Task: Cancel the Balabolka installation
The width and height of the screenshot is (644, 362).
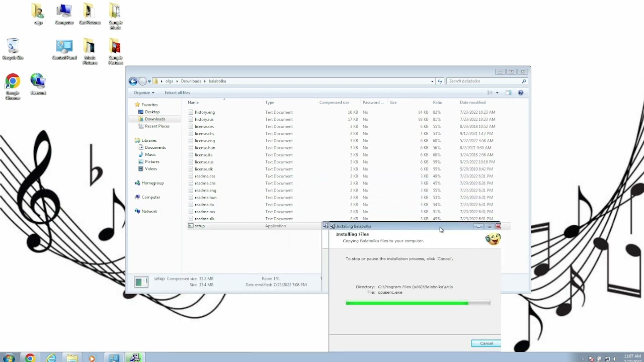Action: click(486, 343)
